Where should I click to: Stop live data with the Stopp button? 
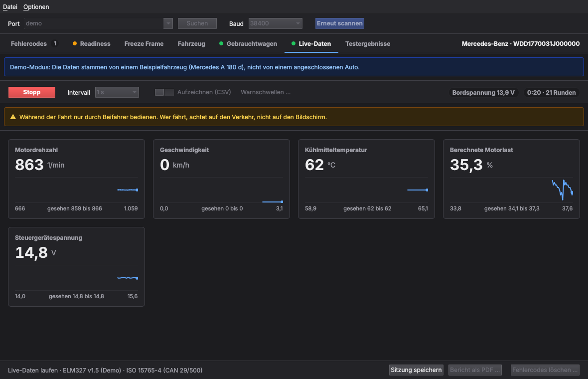pyautogui.click(x=32, y=92)
